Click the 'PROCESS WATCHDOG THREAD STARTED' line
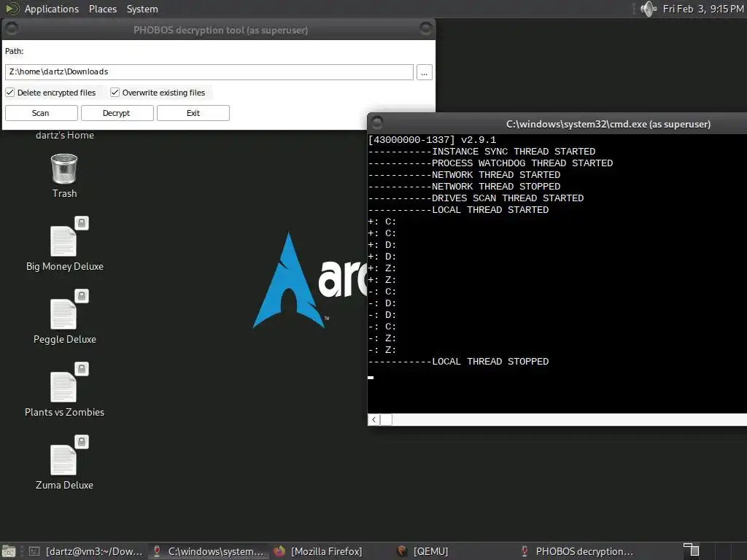747x560 pixels. 491,163
